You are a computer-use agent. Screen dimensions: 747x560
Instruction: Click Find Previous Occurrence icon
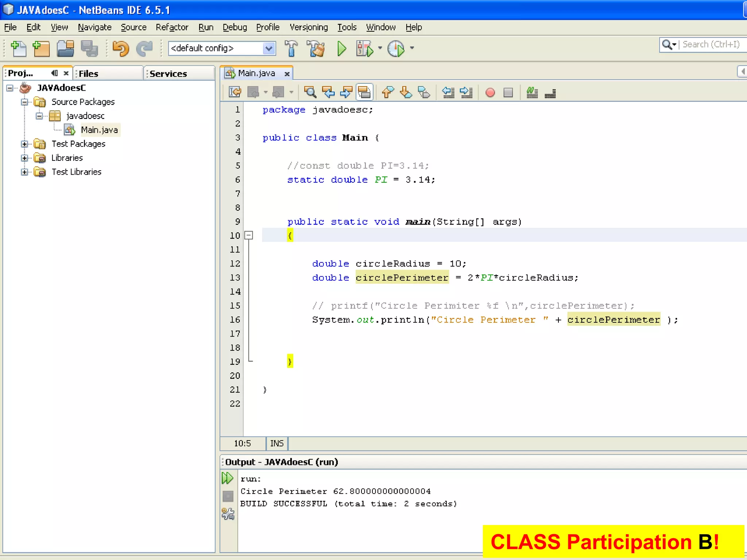coord(328,92)
